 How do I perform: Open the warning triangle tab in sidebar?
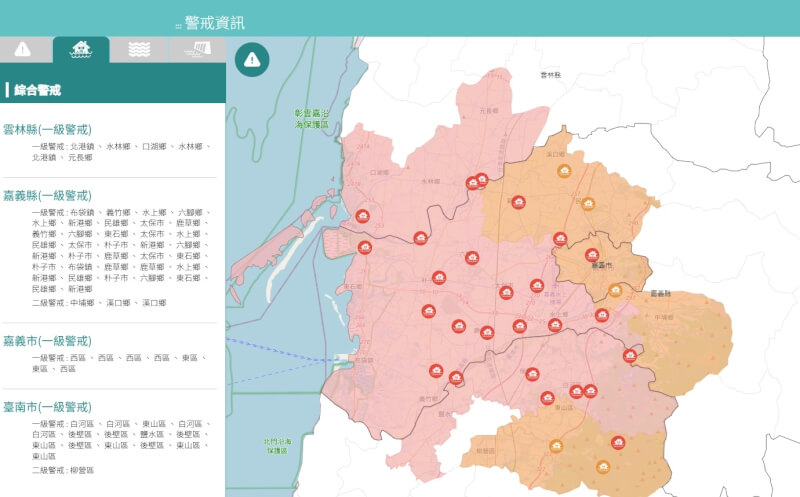click(23, 49)
